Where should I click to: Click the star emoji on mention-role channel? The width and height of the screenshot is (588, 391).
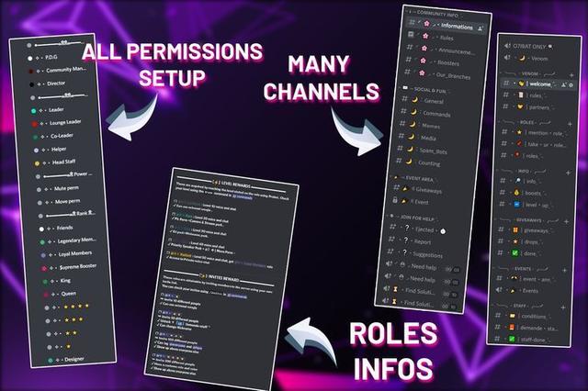[x=519, y=132]
